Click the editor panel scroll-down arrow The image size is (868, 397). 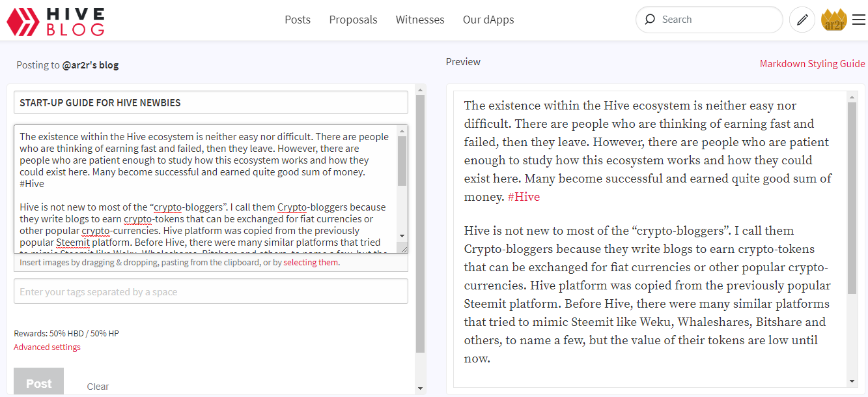pos(420,389)
